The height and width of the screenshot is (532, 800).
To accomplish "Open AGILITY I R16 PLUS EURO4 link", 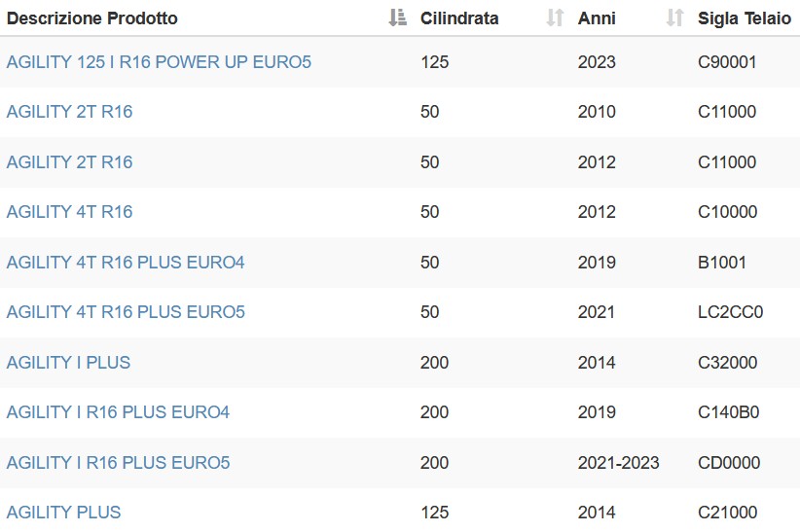I will (118, 411).
